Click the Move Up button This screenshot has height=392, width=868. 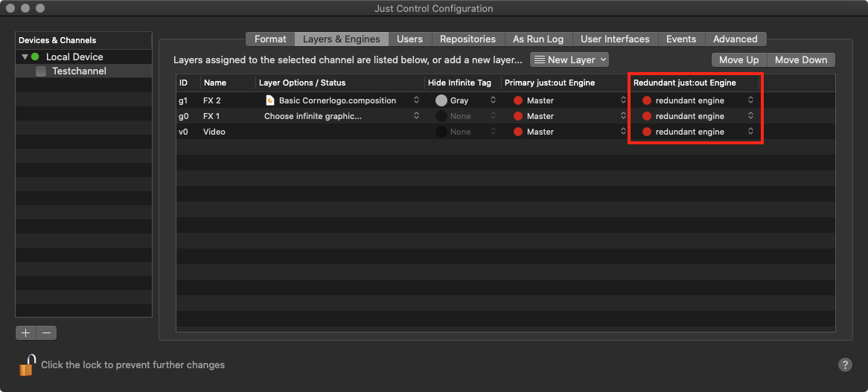pyautogui.click(x=739, y=60)
